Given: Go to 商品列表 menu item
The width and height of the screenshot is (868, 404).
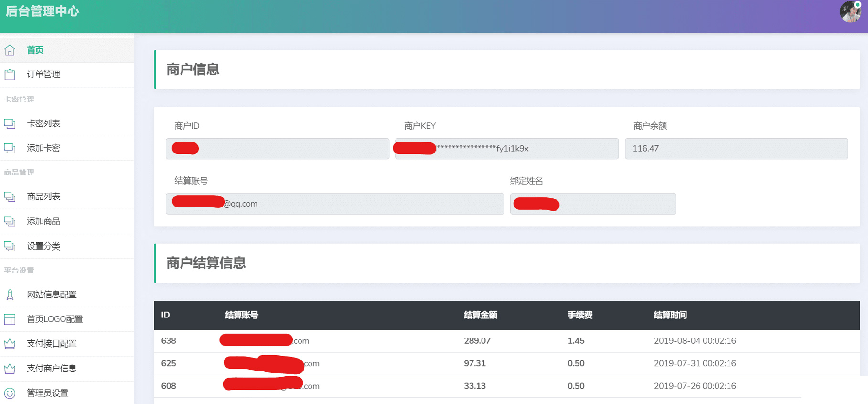Looking at the screenshot, I should pyautogui.click(x=43, y=197).
